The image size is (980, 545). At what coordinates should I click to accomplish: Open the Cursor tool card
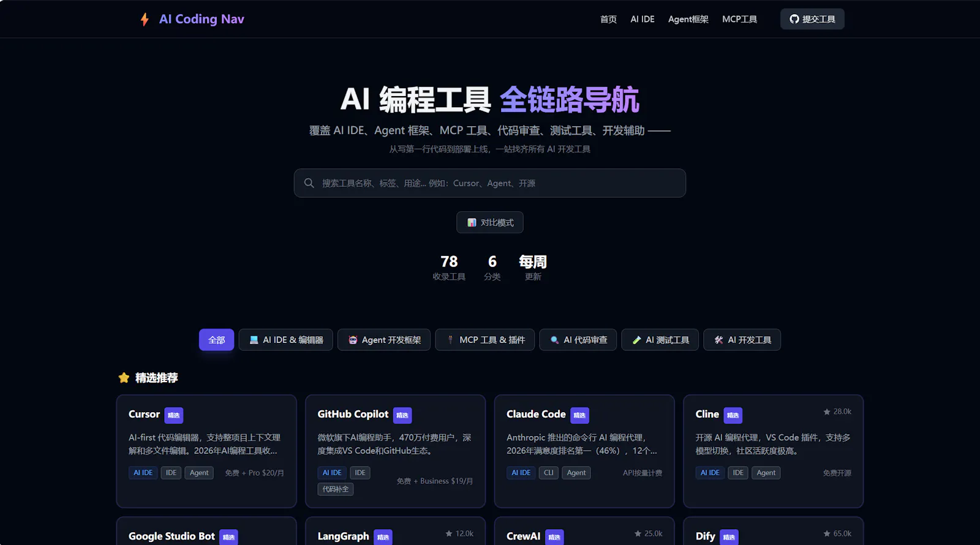pos(206,451)
